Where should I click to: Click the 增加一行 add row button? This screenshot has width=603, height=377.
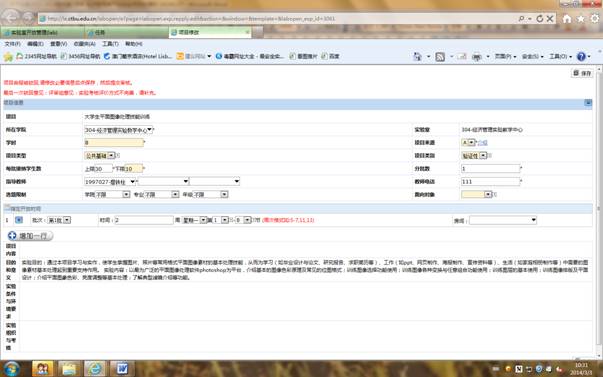tap(30, 236)
